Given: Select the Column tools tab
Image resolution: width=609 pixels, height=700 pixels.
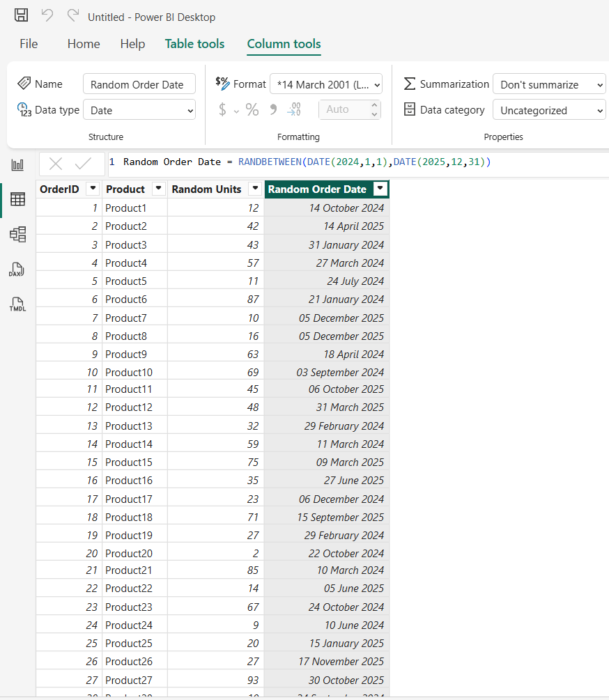Looking at the screenshot, I should pyautogui.click(x=284, y=44).
